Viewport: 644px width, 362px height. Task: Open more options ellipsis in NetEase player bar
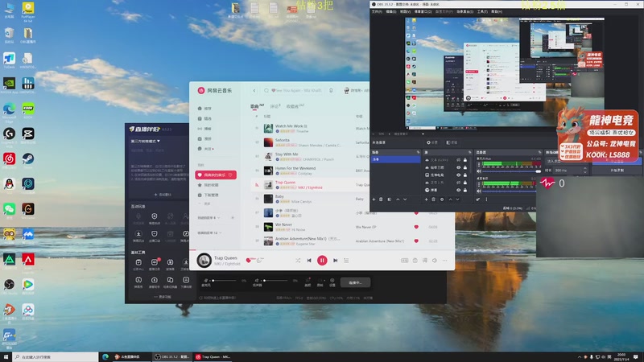click(445, 260)
